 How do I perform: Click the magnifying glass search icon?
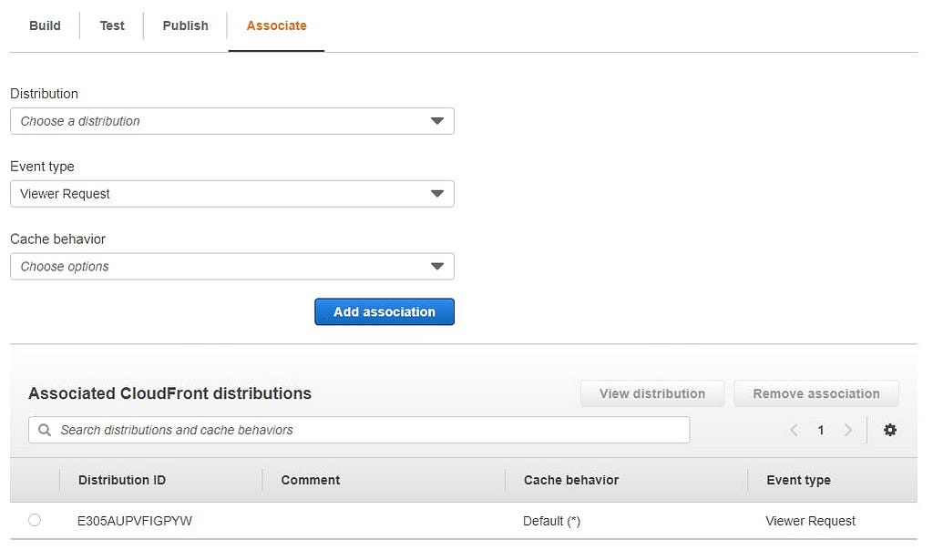[45, 430]
